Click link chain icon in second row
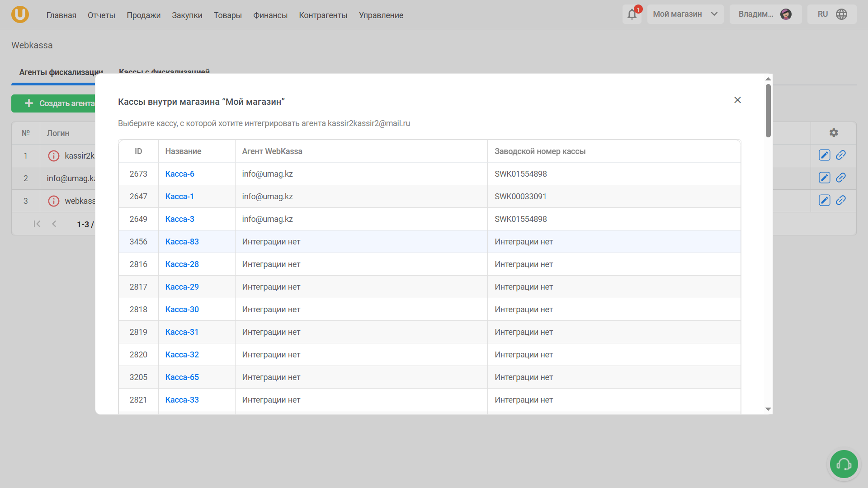Viewport: 868px width, 488px height. 841,178
